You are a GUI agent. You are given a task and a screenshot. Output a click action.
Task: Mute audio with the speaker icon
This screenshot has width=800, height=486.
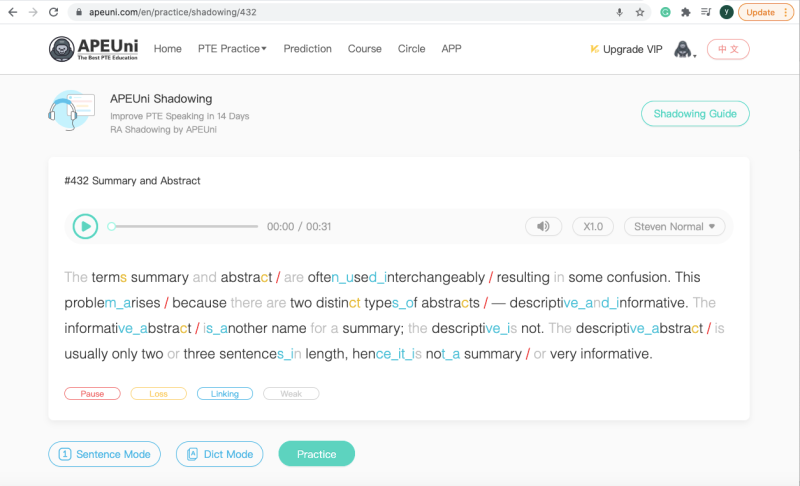543,226
